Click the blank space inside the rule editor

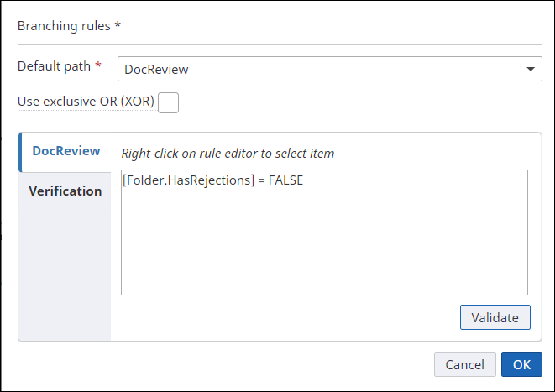point(324,243)
